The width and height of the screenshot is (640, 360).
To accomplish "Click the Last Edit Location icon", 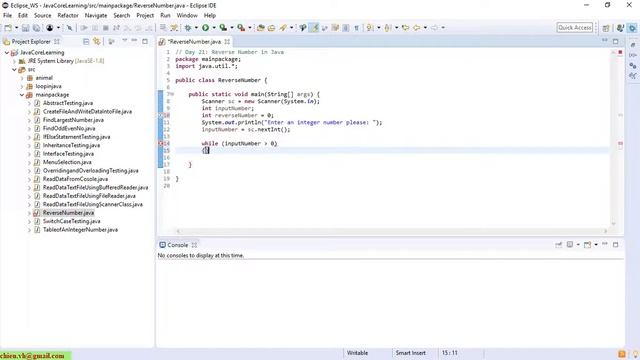I will [x=405, y=28].
